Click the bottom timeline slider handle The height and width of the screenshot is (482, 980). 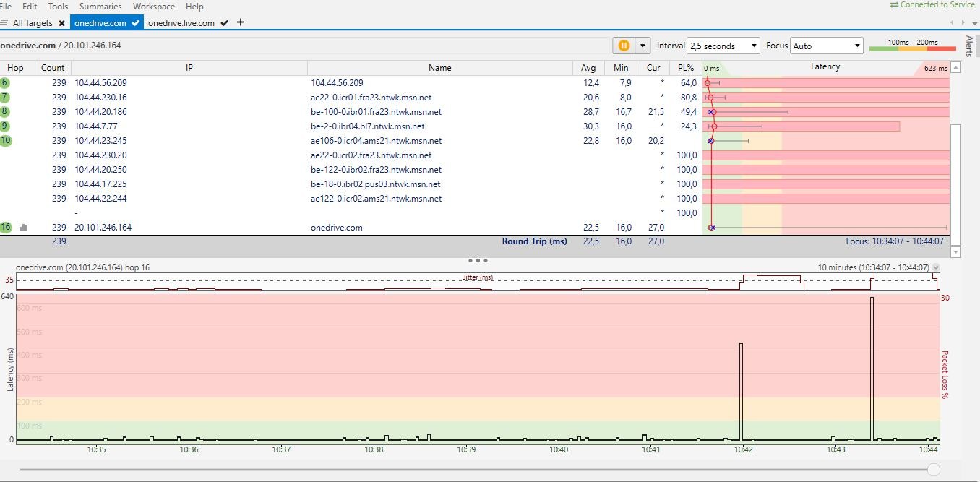pos(933,470)
